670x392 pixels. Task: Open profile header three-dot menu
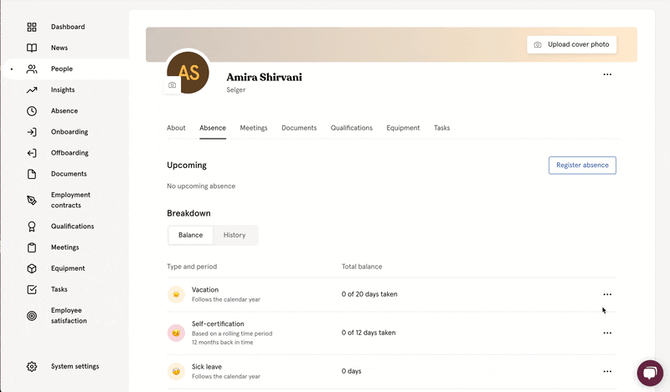607,74
